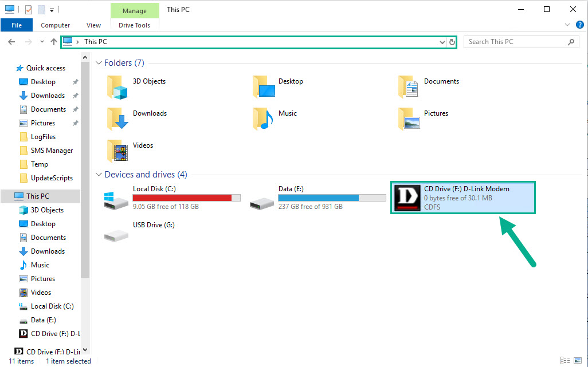588x367 pixels.
Task: Select Data (E:) drive
Action: tap(318, 198)
